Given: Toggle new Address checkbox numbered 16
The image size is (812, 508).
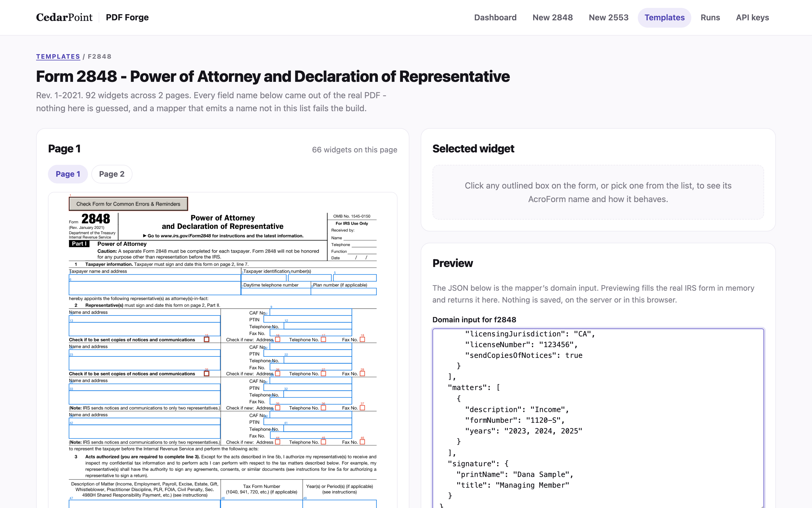Looking at the screenshot, I should pos(277,340).
